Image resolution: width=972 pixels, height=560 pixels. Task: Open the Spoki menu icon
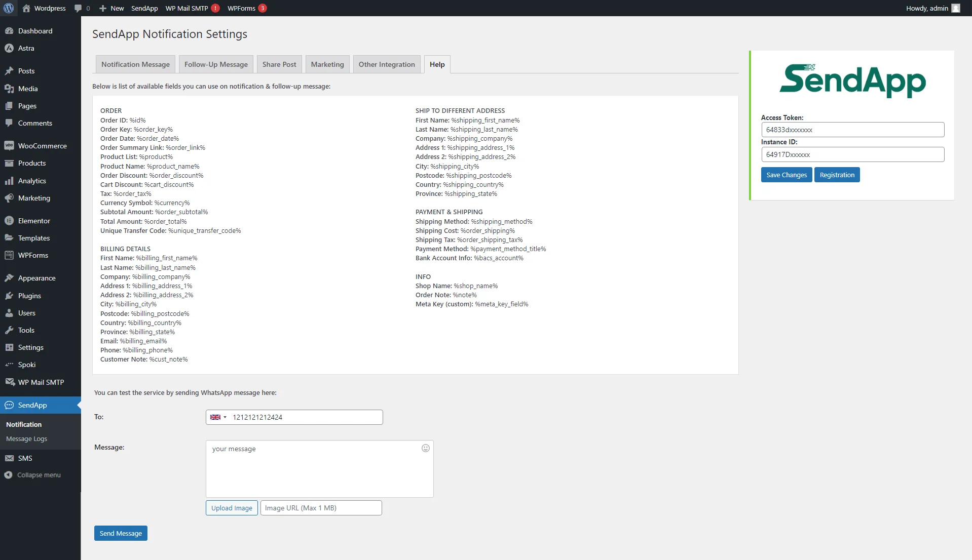coord(9,365)
